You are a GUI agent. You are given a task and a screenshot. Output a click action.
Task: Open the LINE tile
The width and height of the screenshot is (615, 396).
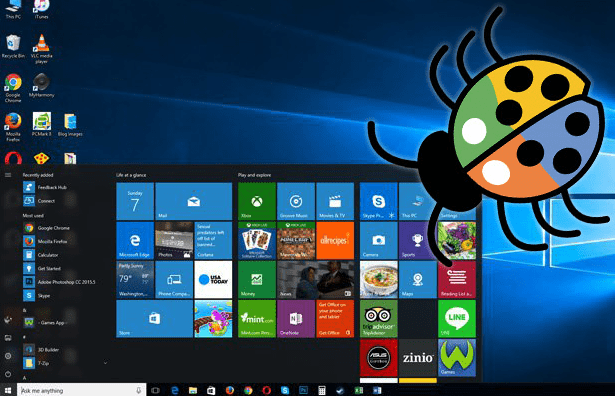(457, 319)
